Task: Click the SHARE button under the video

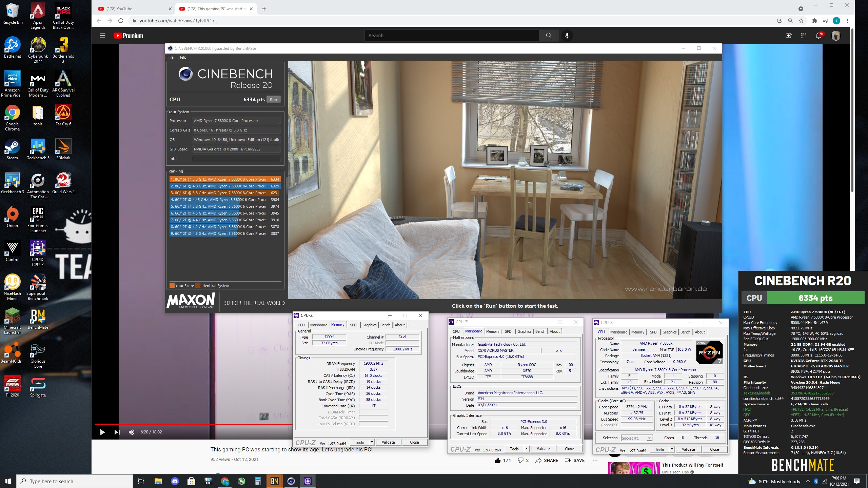Action: click(547, 460)
